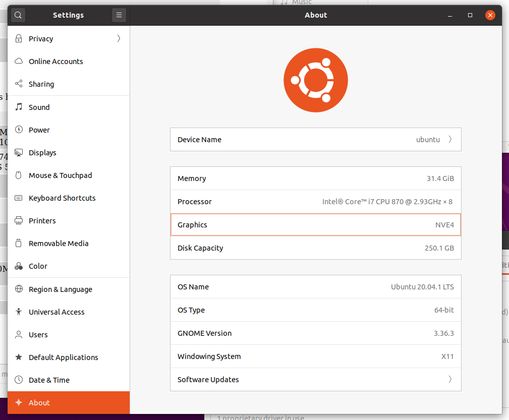
Task: Click the Universal Access icon
Action: pyautogui.click(x=19, y=312)
